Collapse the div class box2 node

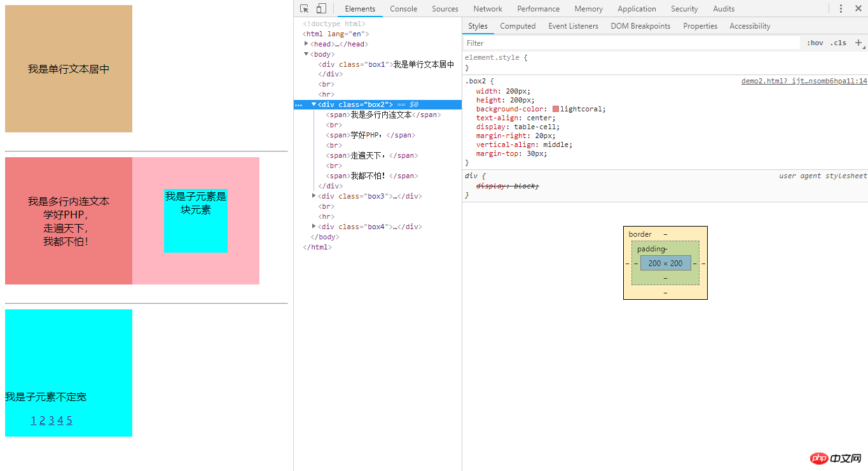(313, 104)
